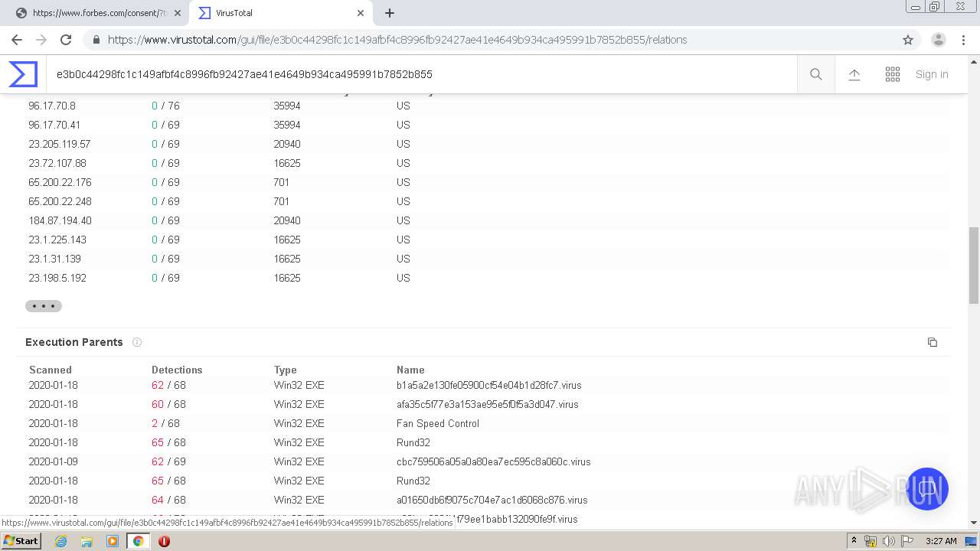Launch Internet Explorer from taskbar

point(61,541)
